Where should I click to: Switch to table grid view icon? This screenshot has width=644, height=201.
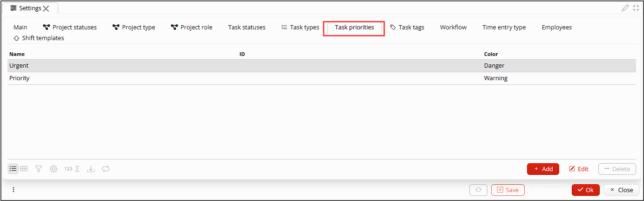click(23, 169)
